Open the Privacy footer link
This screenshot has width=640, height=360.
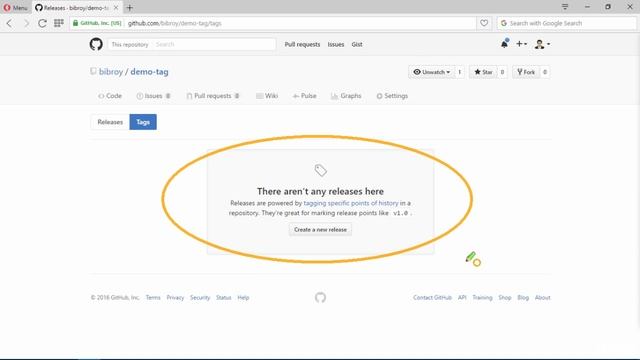(x=175, y=298)
